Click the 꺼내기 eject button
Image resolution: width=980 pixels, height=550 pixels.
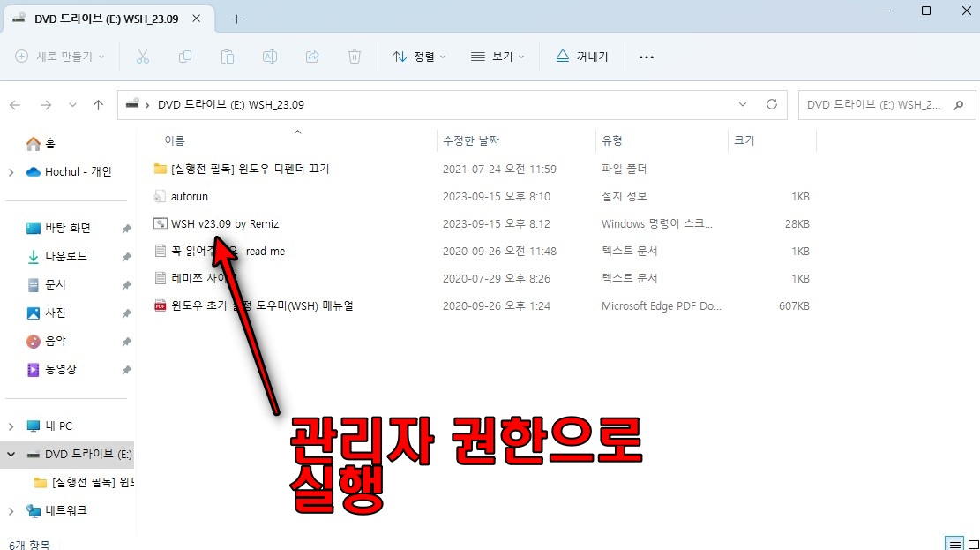click(582, 57)
